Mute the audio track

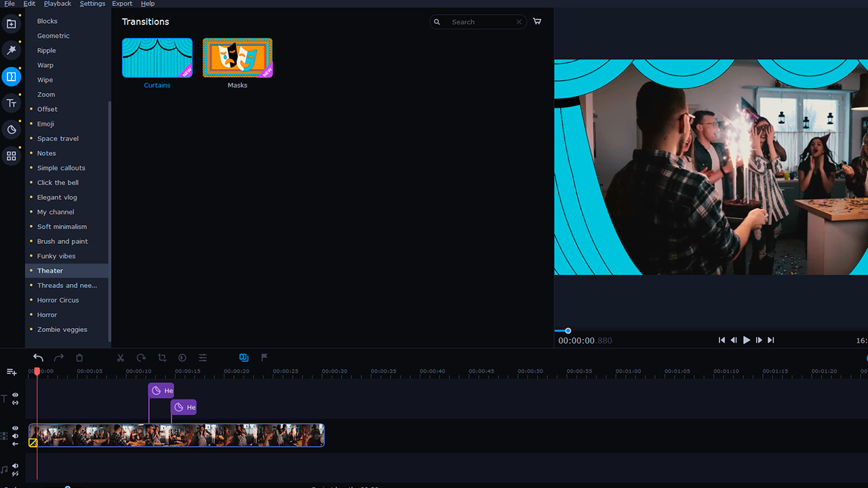[15, 466]
